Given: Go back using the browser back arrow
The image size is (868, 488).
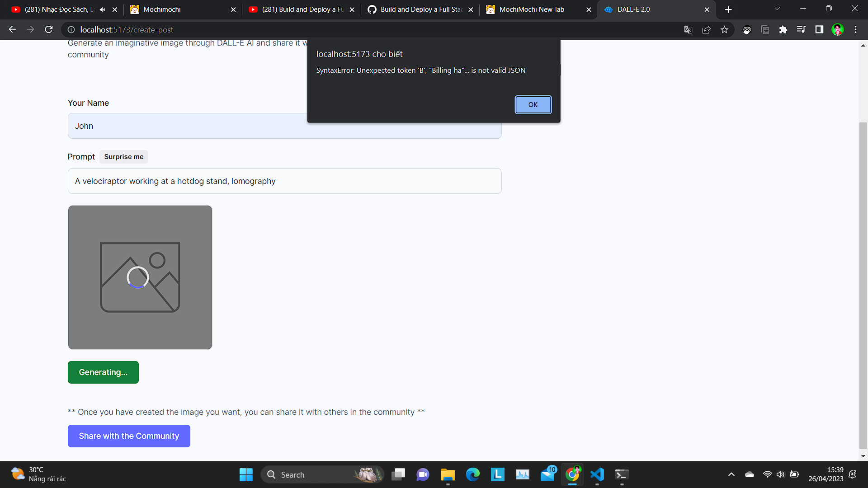Looking at the screenshot, I should point(12,30).
